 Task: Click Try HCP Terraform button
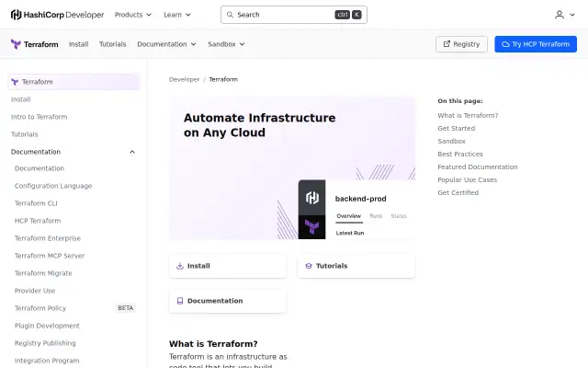[536, 44]
